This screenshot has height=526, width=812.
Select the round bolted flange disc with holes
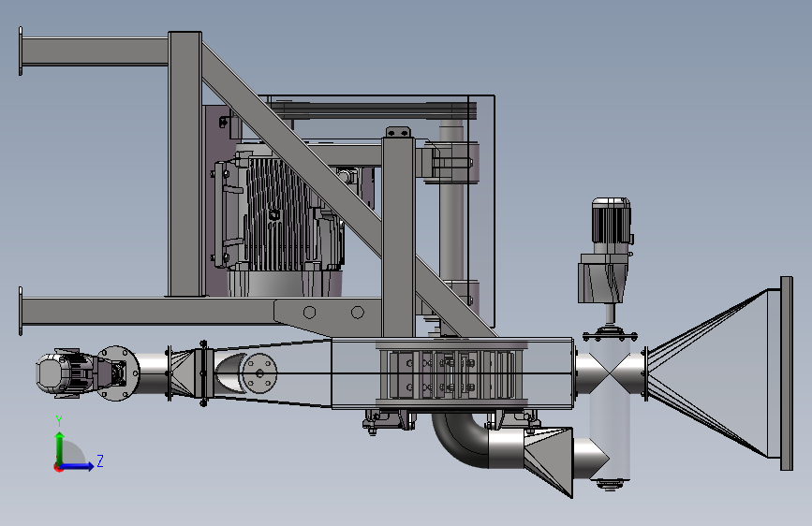(x=260, y=373)
